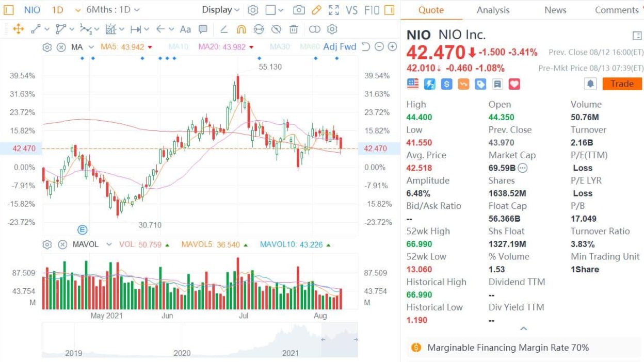Image resolution: width=644 pixels, height=362 pixels.
Task: Click the orange Trade button
Action: [622, 84]
